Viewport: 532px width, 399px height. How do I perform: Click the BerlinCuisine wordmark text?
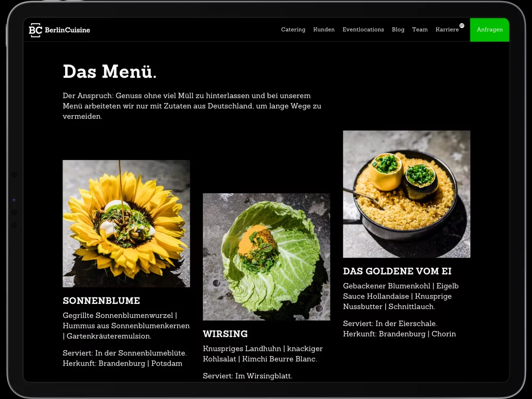pyautogui.click(x=67, y=30)
